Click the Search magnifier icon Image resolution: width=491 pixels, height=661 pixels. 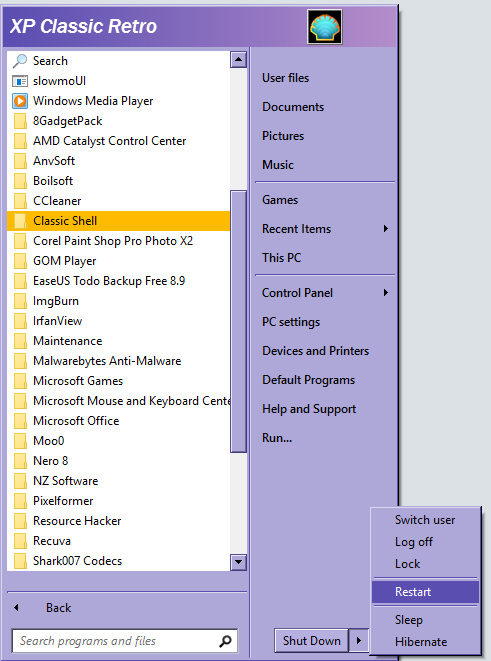click(x=20, y=61)
